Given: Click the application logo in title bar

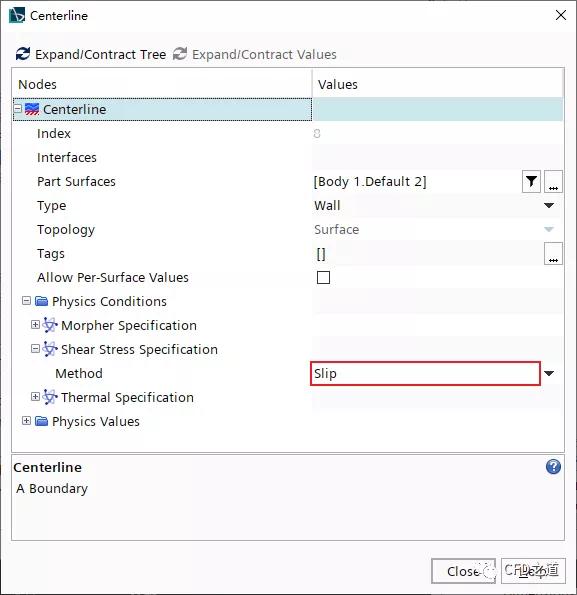Looking at the screenshot, I should [x=17, y=15].
